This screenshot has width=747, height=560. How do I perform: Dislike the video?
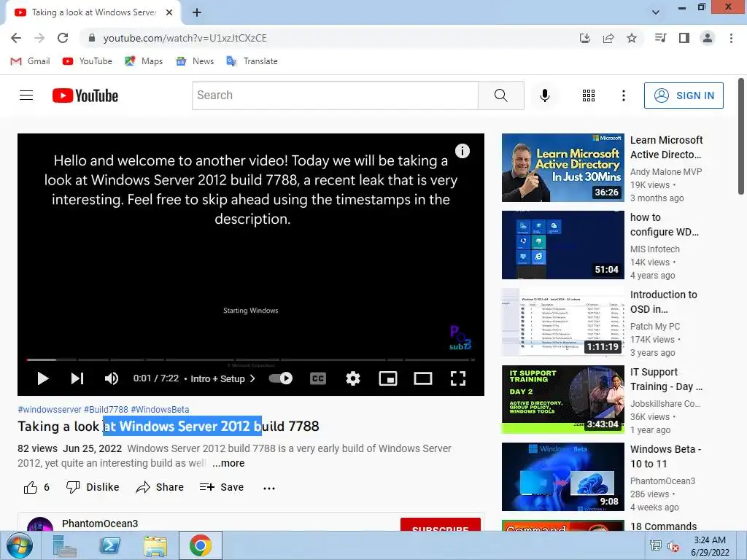[93, 487]
